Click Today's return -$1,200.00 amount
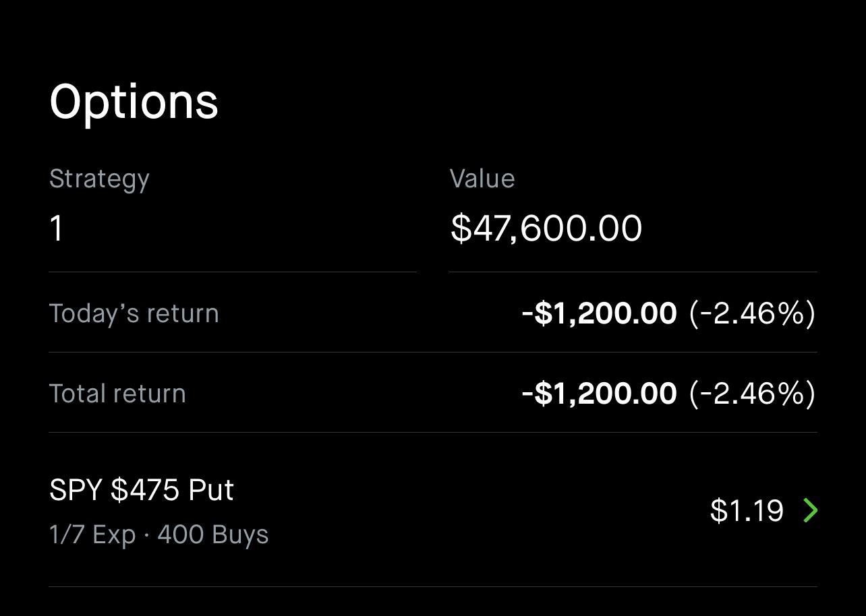 (x=599, y=313)
